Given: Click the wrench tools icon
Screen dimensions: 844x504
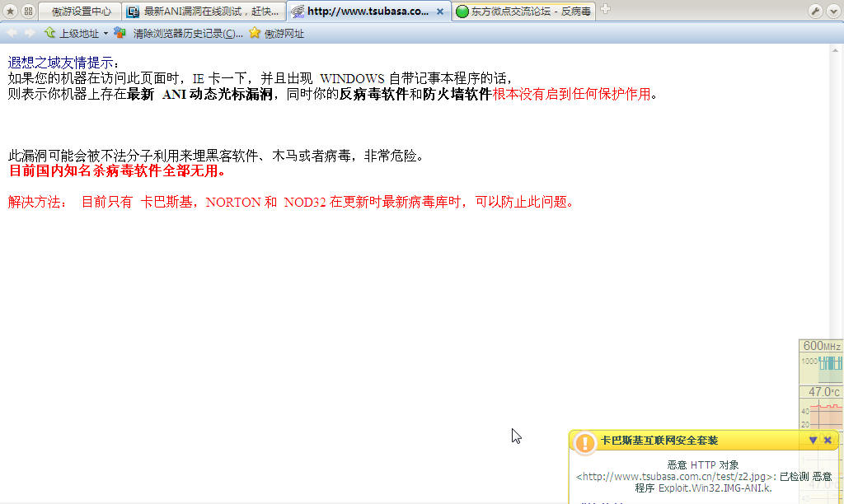Looking at the screenshot, I should 815,12.
